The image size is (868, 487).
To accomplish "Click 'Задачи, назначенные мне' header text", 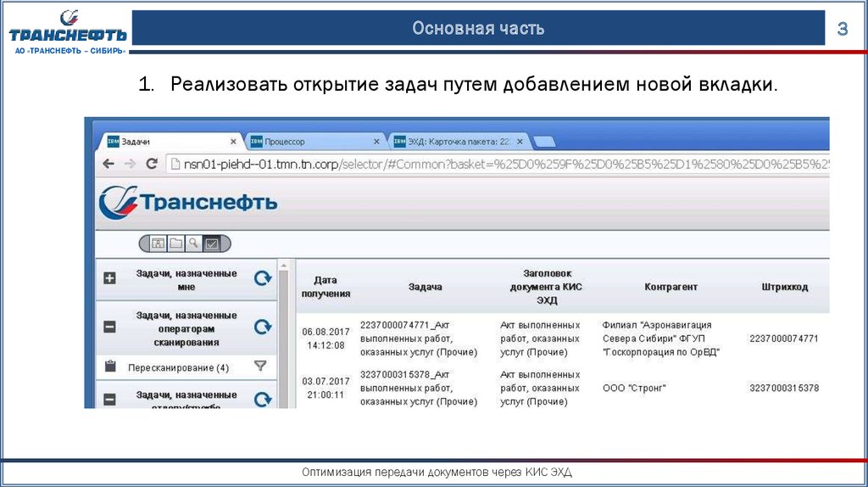I will pos(186,280).
